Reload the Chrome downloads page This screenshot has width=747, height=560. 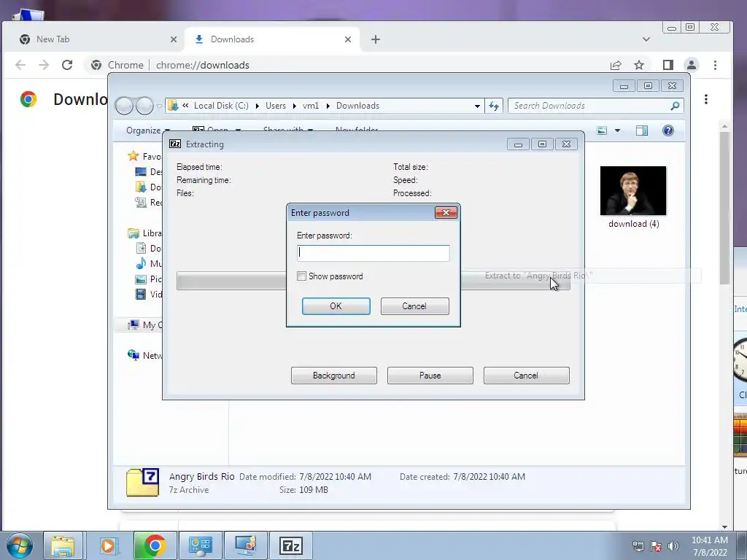click(x=67, y=65)
